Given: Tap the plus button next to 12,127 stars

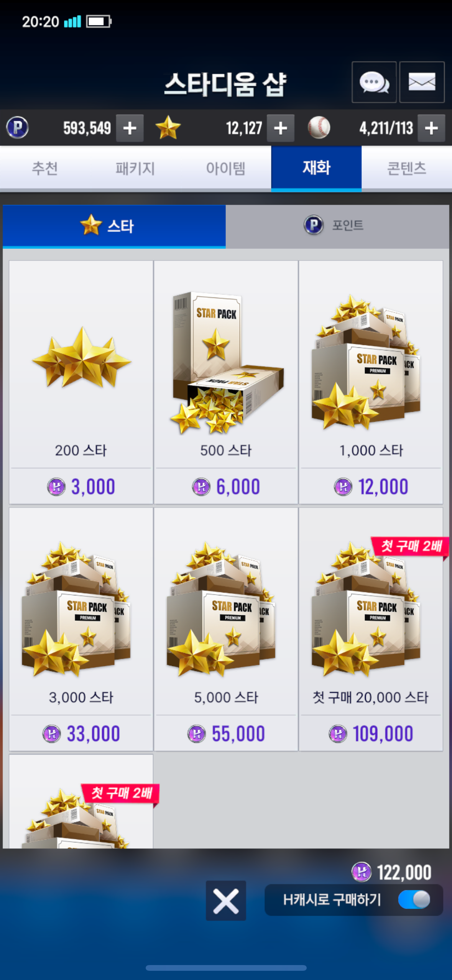Looking at the screenshot, I should click(x=281, y=128).
